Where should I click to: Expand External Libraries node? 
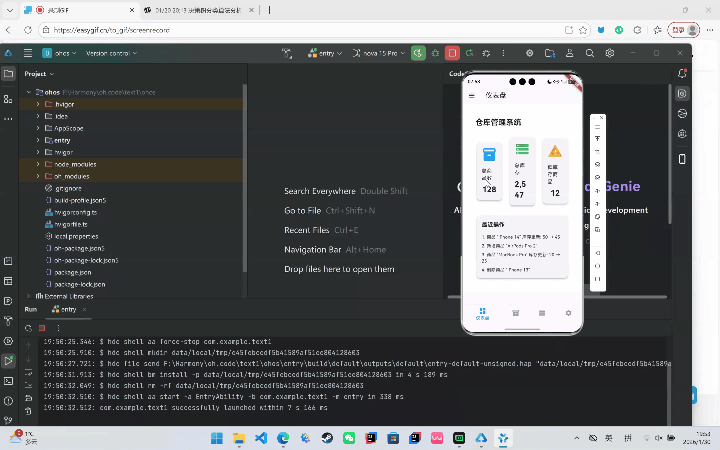pyautogui.click(x=28, y=296)
